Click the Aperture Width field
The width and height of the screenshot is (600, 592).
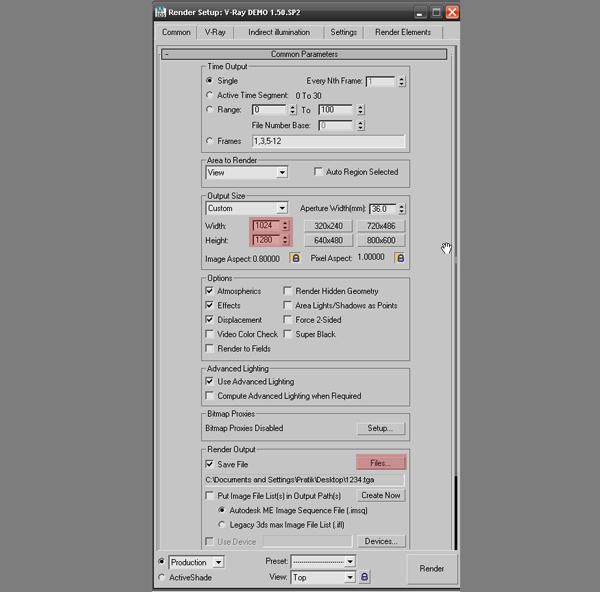[383, 209]
